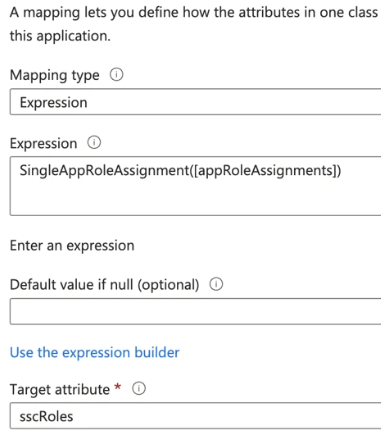
Task: Click the blank area below the expression text
Action: [195, 198]
